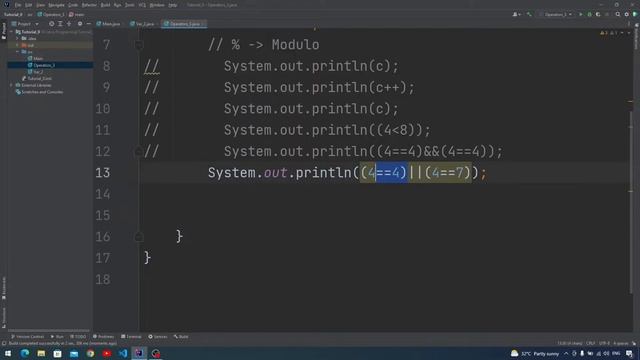640x360 pixels.
Task: Open IDE settings gear icon
Action: [x=627, y=14]
